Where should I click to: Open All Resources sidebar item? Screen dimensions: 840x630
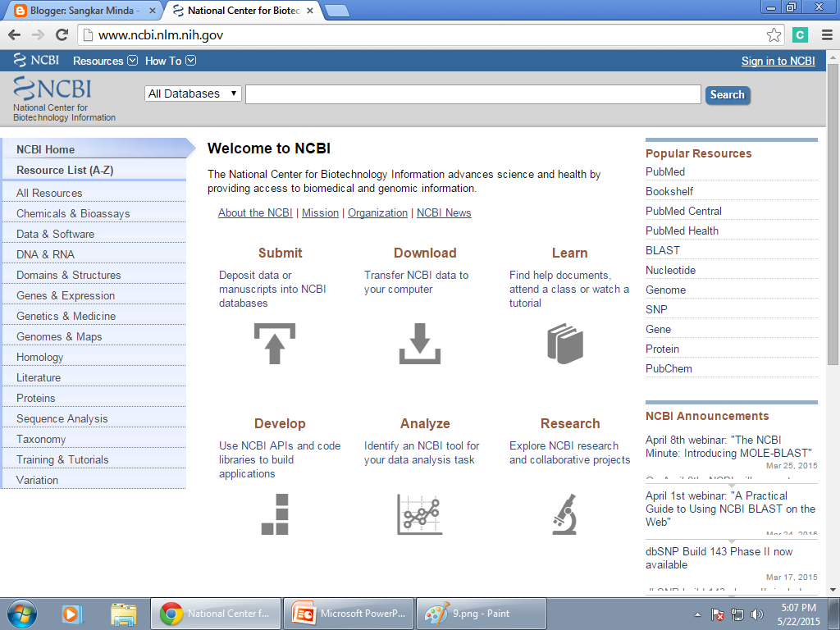(x=94, y=193)
